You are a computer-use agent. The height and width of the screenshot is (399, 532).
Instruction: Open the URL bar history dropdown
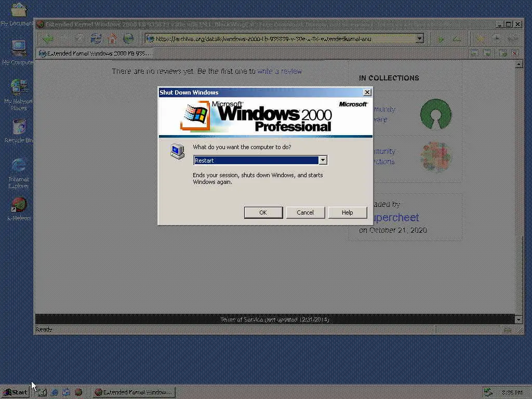coord(420,38)
